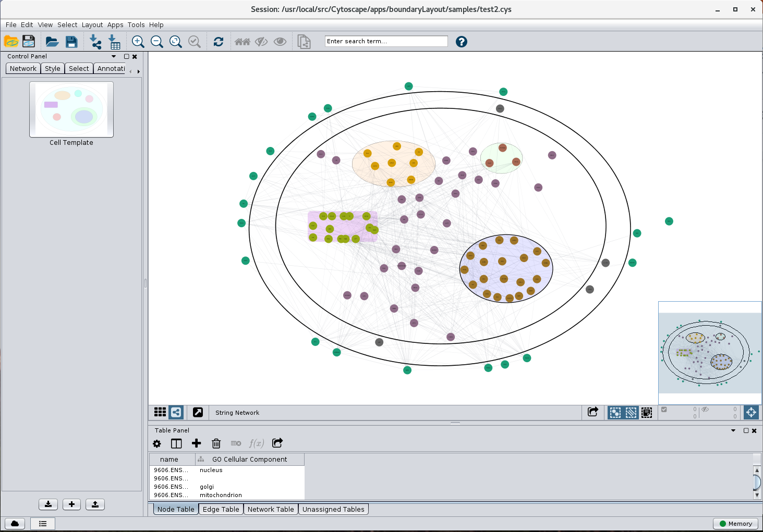
Task: Click the Save Session floppy icon
Action: tap(71, 42)
